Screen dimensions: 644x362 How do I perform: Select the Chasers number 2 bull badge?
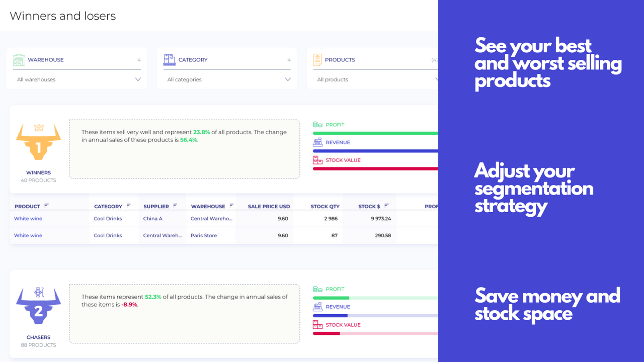coord(38,306)
